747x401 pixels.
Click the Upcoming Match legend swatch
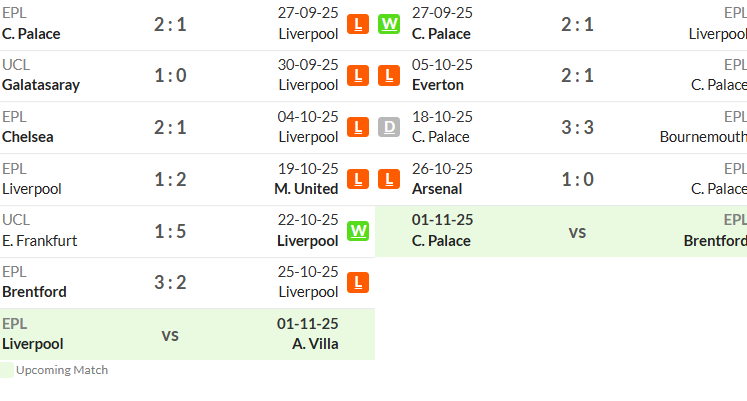click(x=7, y=370)
